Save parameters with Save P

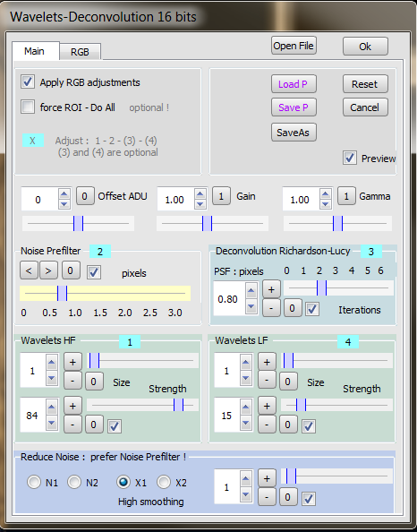pos(294,107)
